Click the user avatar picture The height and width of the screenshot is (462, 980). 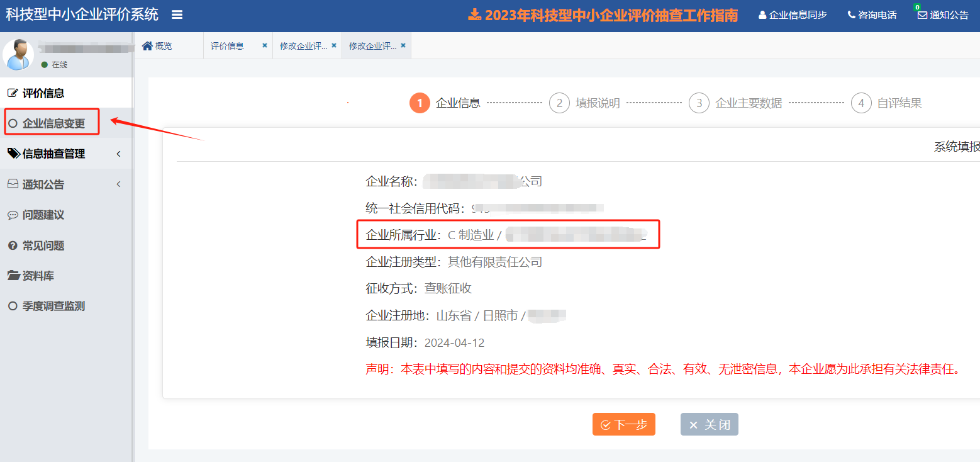[18, 54]
